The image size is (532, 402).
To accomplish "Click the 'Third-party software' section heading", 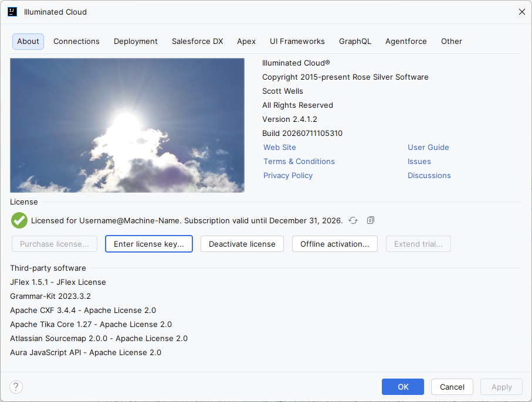I will coord(48,268).
